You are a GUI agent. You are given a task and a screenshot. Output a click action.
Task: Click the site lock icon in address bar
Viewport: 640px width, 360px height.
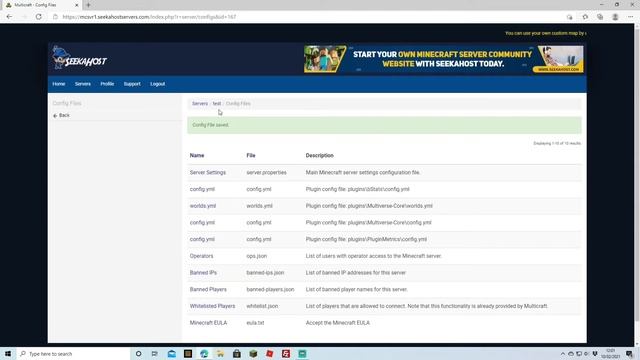pyautogui.click(x=56, y=17)
